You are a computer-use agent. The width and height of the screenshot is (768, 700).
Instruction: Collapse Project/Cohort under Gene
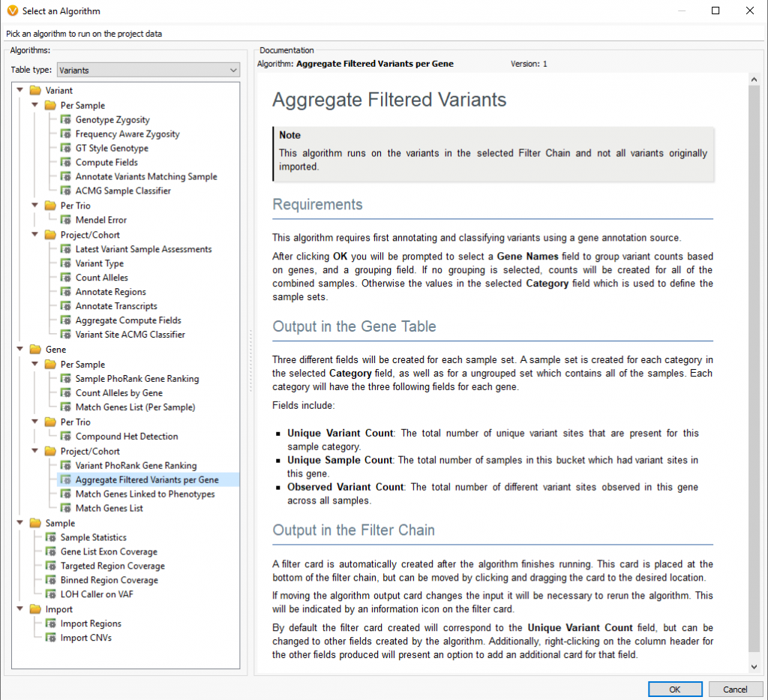pos(34,451)
